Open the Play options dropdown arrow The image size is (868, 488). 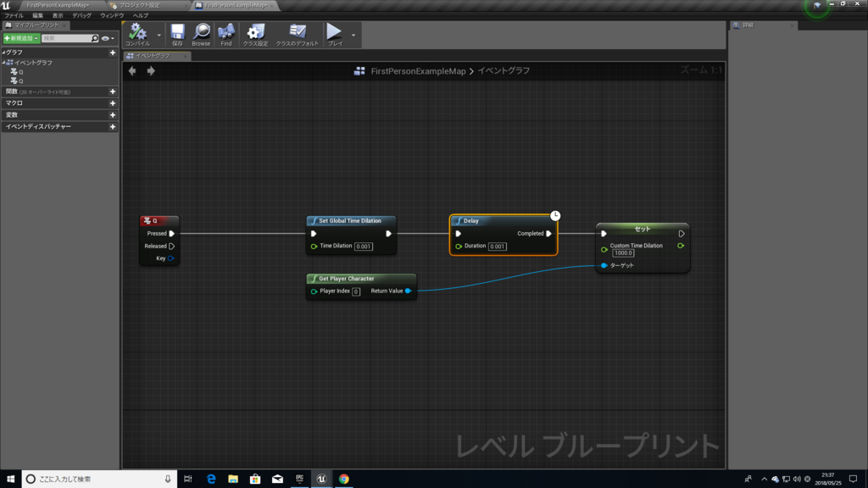tap(353, 35)
